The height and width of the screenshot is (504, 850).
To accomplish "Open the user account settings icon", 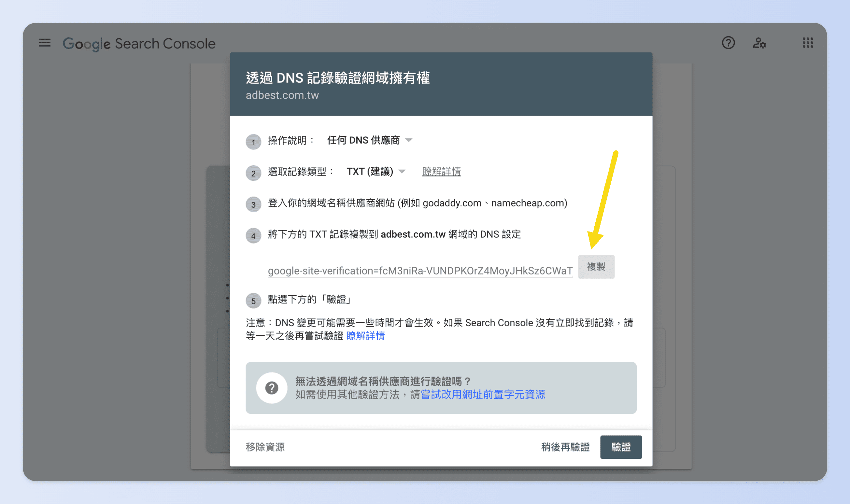I will tap(760, 43).
